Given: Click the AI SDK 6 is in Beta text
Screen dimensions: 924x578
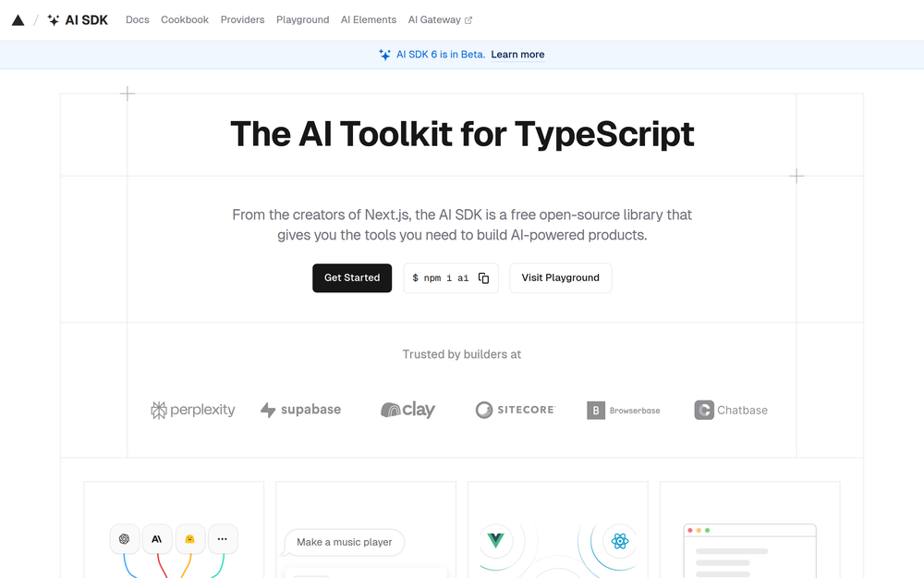Looking at the screenshot, I should [x=441, y=55].
